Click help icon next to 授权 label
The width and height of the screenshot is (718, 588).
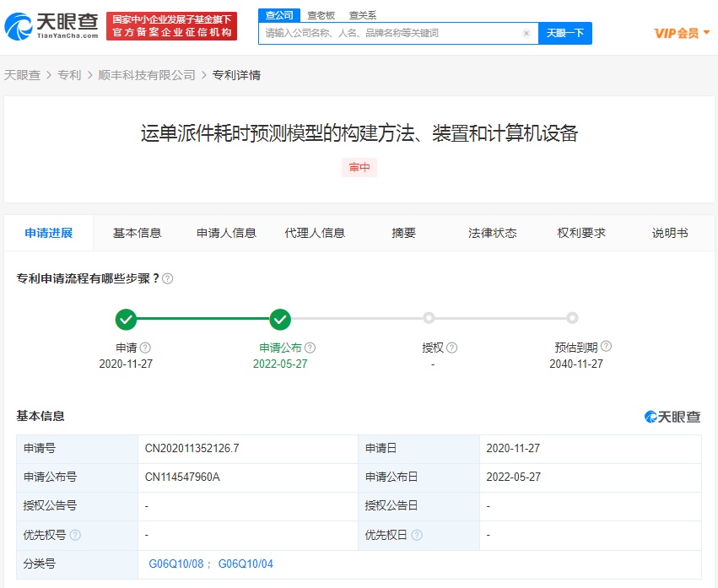[452, 348]
